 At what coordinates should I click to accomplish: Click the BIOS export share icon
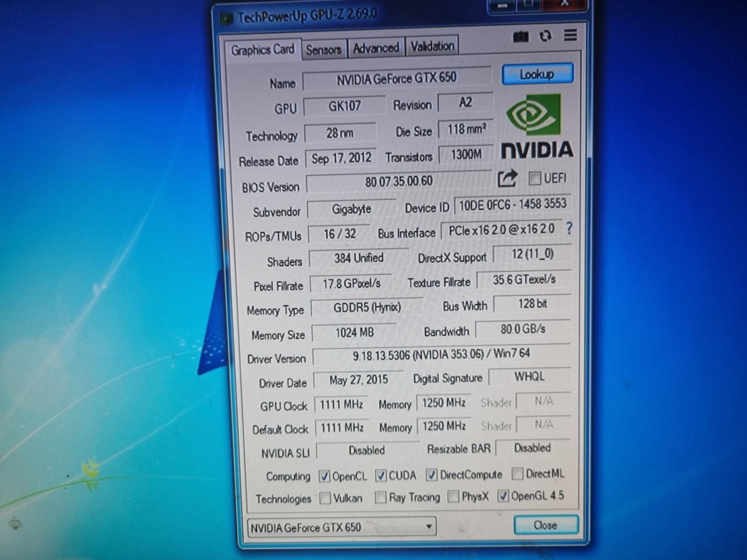point(507,178)
